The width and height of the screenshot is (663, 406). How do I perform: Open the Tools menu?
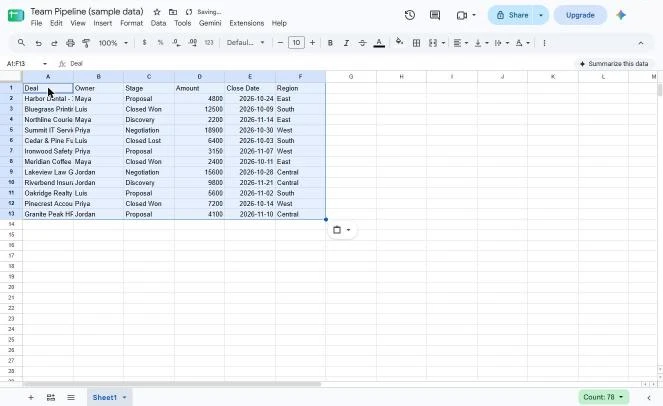[x=183, y=23]
